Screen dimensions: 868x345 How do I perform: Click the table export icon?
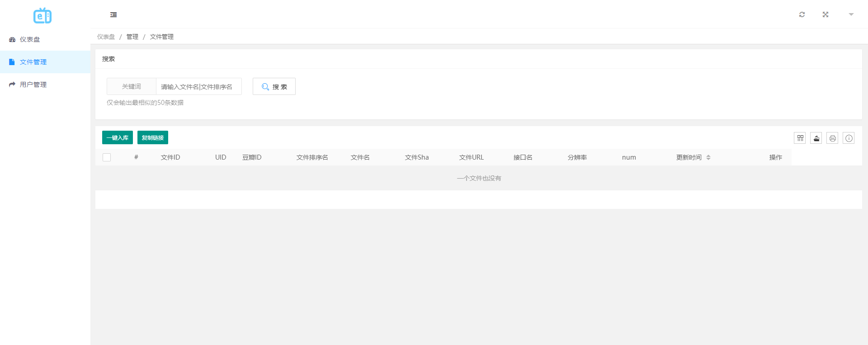[816, 138]
